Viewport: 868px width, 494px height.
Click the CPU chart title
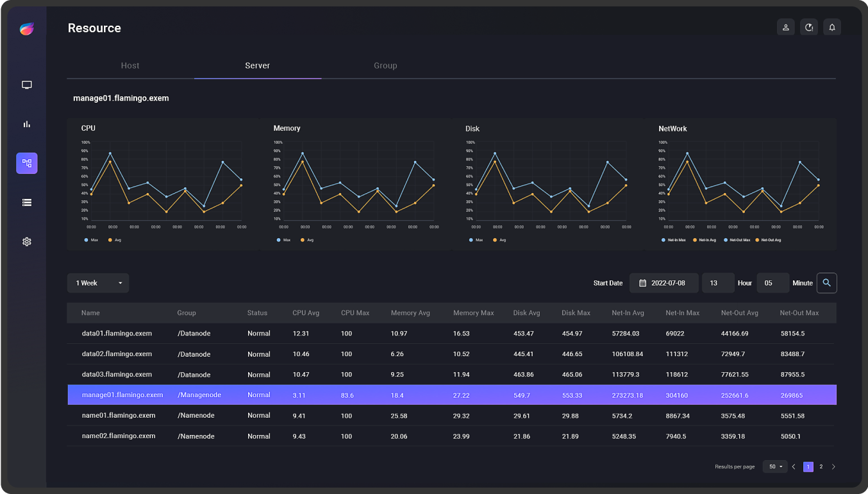coord(88,128)
